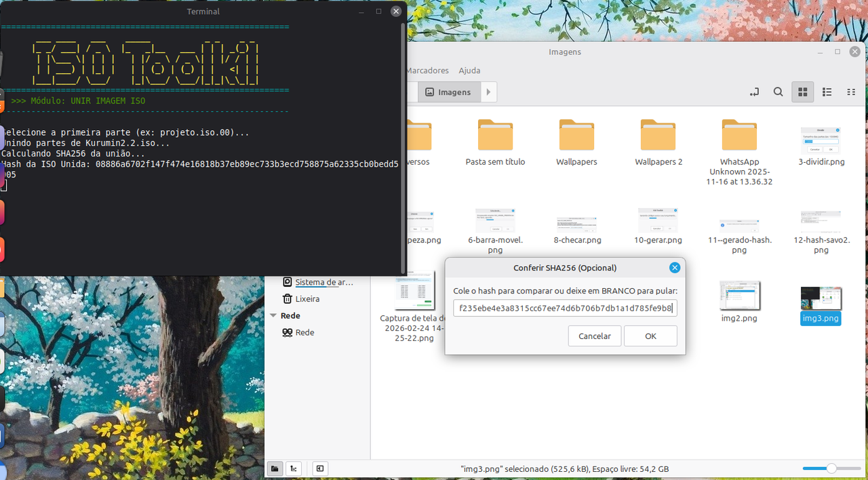Show tree view in the sidebar

(x=294, y=468)
